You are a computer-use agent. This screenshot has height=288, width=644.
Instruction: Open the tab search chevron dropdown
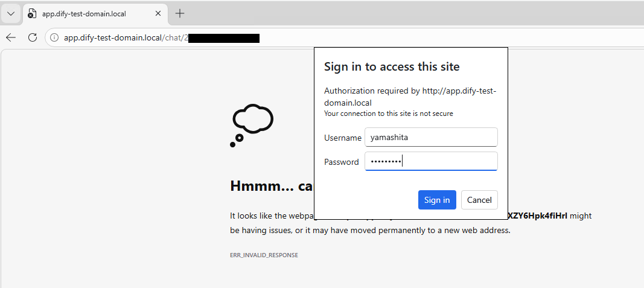pos(11,13)
